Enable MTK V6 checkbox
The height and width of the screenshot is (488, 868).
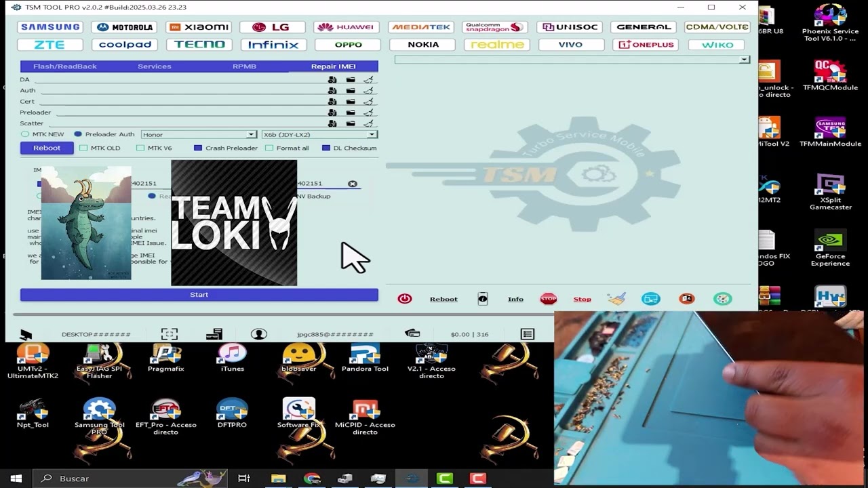pyautogui.click(x=140, y=148)
